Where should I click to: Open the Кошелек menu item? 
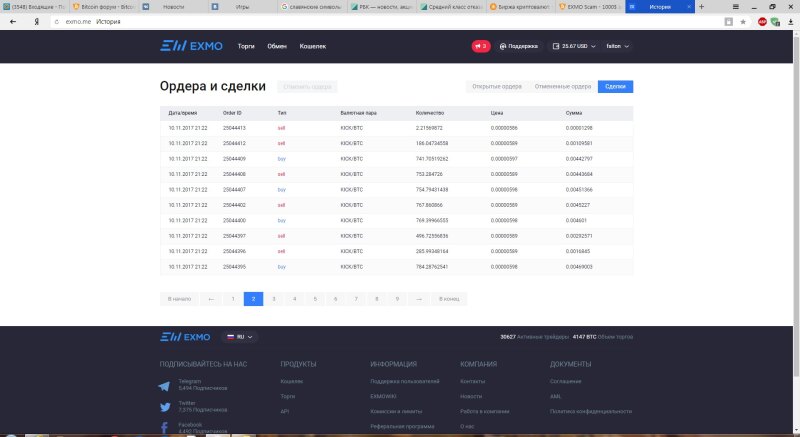tap(313, 46)
